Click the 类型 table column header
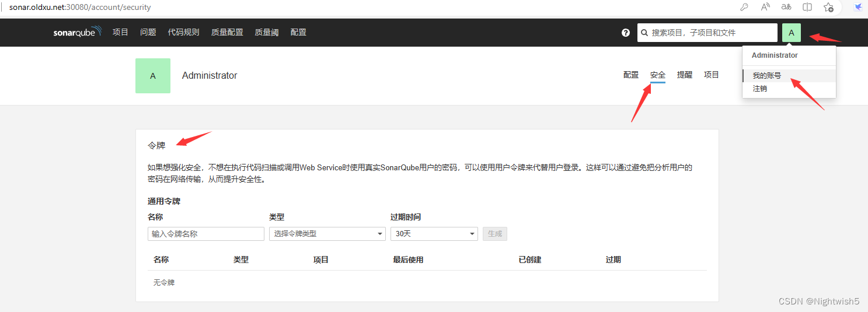Image resolution: width=868 pixels, height=312 pixels. [x=241, y=260]
